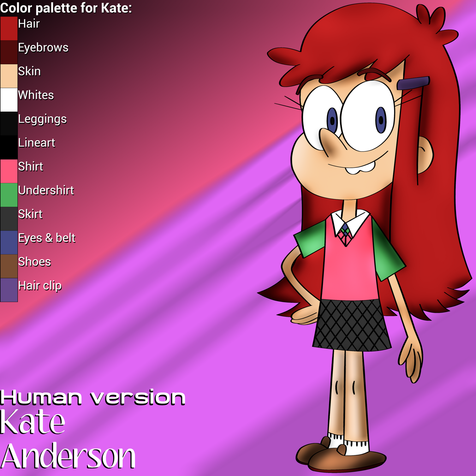The image size is (476, 476).
Task: Click the 'Hair' label text
Action: point(29,24)
